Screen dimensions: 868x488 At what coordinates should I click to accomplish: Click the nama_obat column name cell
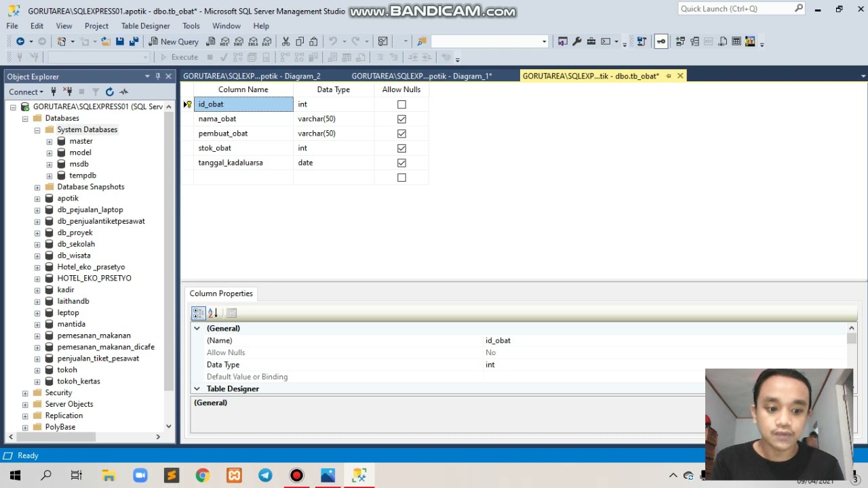pyautogui.click(x=243, y=119)
